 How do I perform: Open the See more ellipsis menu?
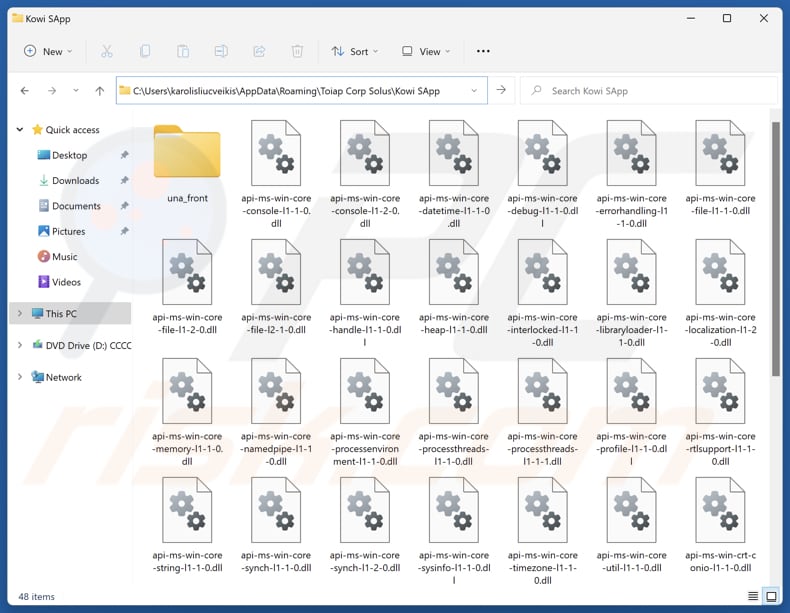point(483,51)
